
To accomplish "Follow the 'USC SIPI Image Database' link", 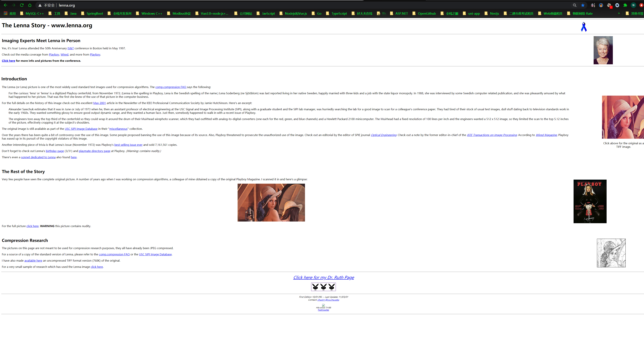I will pyautogui.click(x=81, y=129).
